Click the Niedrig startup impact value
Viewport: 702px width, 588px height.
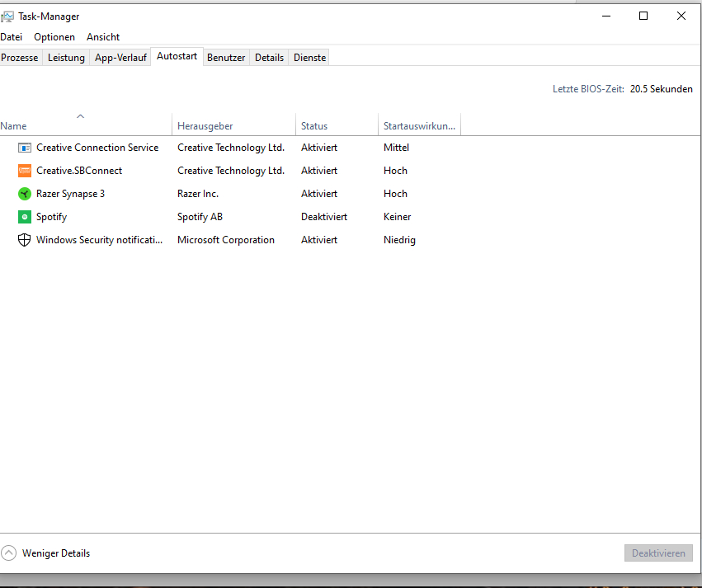[399, 240]
